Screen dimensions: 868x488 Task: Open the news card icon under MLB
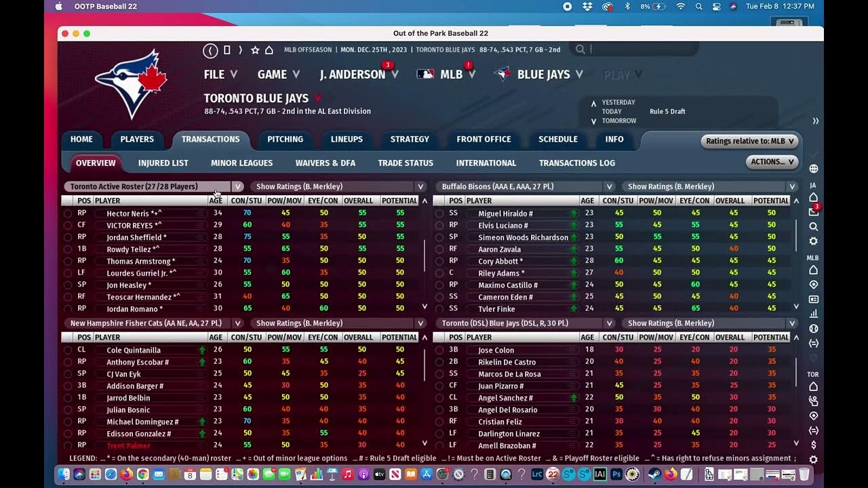point(814,299)
